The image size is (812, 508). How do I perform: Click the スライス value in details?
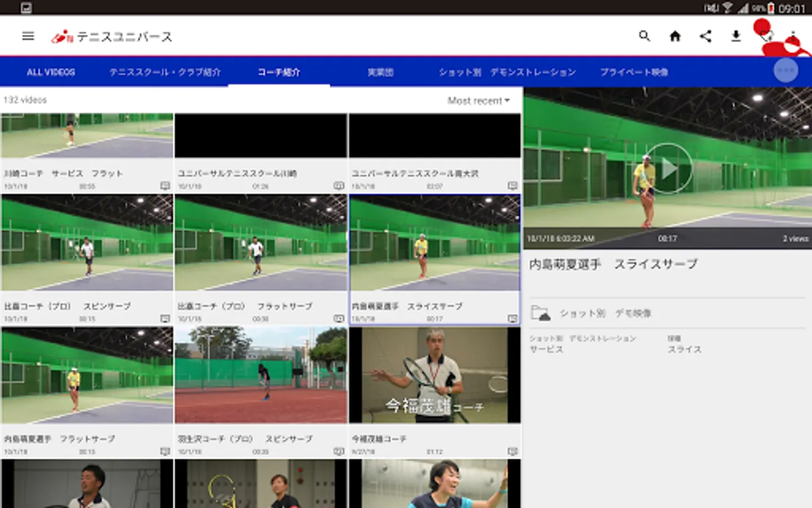[685, 349]
